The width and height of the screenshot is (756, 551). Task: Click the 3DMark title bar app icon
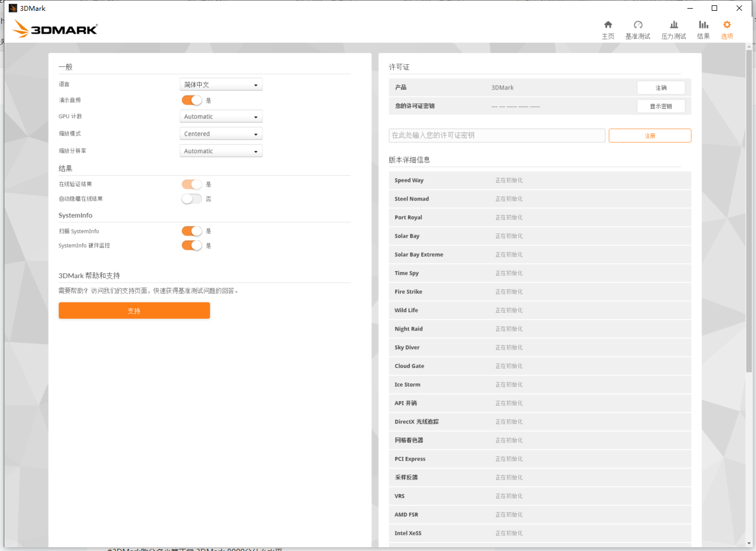pos(13,8)
